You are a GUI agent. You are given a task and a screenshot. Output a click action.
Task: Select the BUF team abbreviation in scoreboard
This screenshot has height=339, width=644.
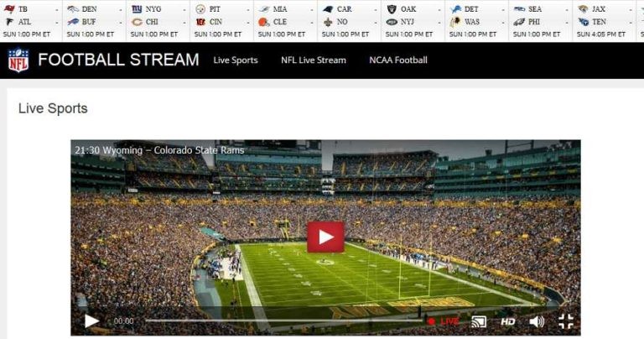[x=89, y=22]
